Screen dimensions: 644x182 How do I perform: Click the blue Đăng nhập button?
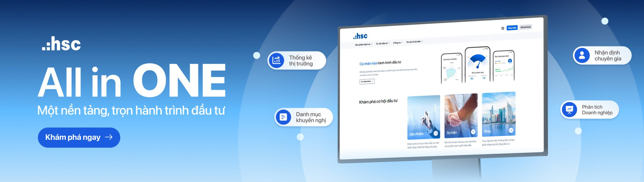[512, 28]
